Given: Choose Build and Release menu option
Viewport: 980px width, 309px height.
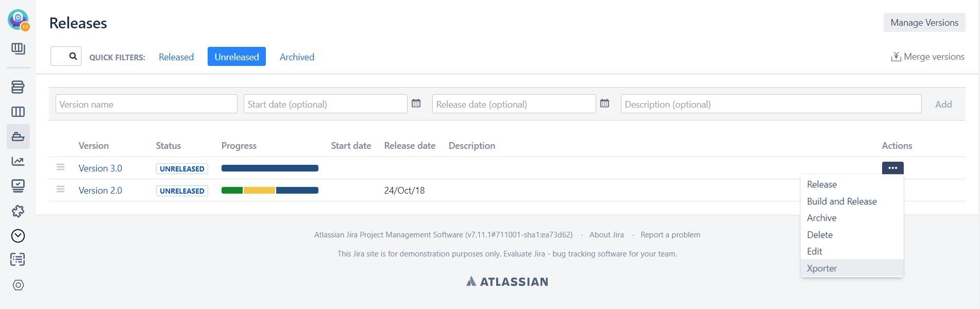Looking at the screenshot, I should pyautogui.click(x=841, y=201).
